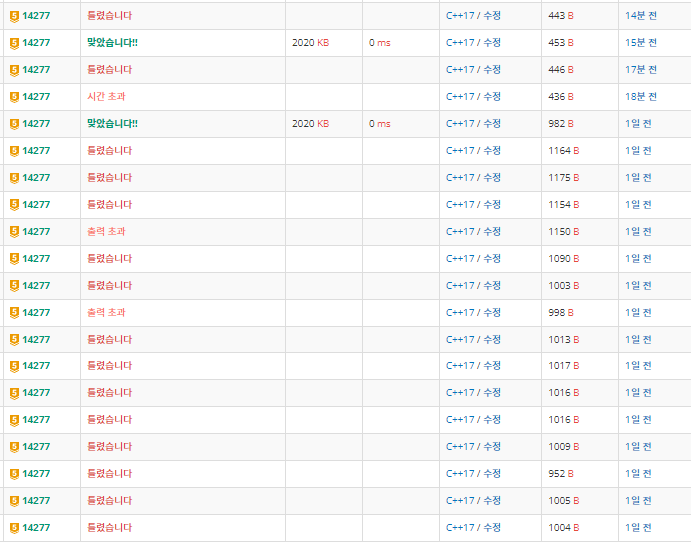Click the tier badge icon in the 1013 B row

pyautogui.click(x=14, y=340)
